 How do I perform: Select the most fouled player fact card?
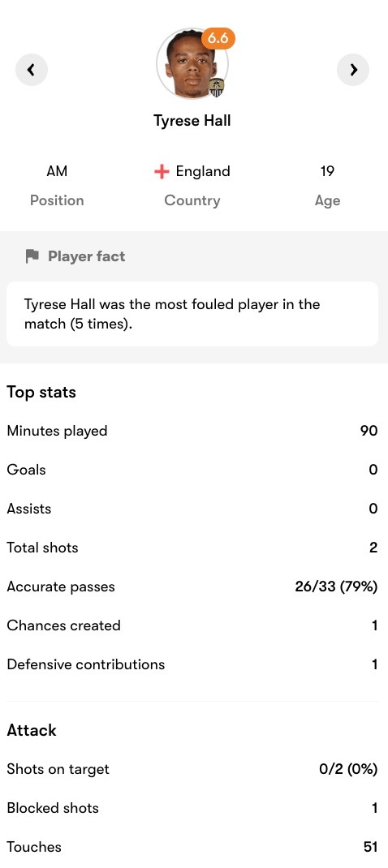[192, 314]
